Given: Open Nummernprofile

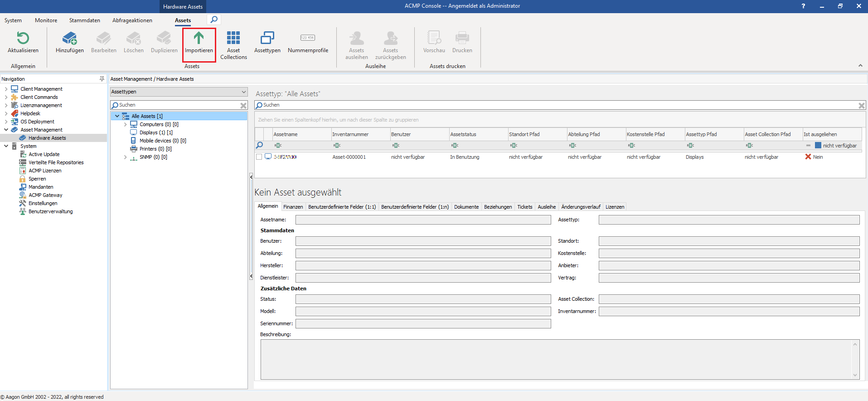Looking at the screenshot, I should tap(308, 42).
